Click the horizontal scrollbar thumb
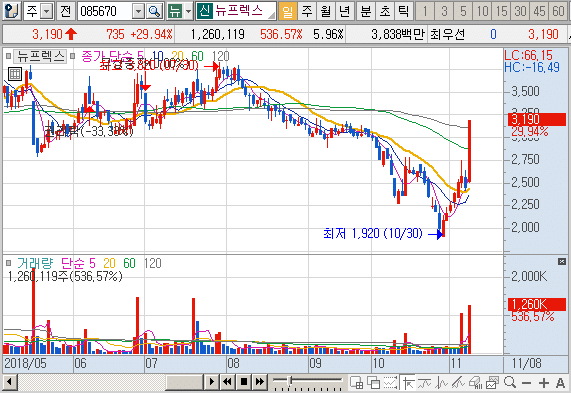571x393 pixels. click(184, 382)
